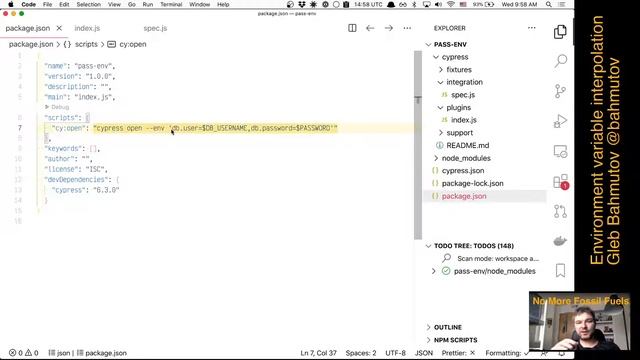Image resolution: width=640 pixels, height=360 pixels.
Task: Click the scripts breadcrumb segment
Action: coord(86,44)
